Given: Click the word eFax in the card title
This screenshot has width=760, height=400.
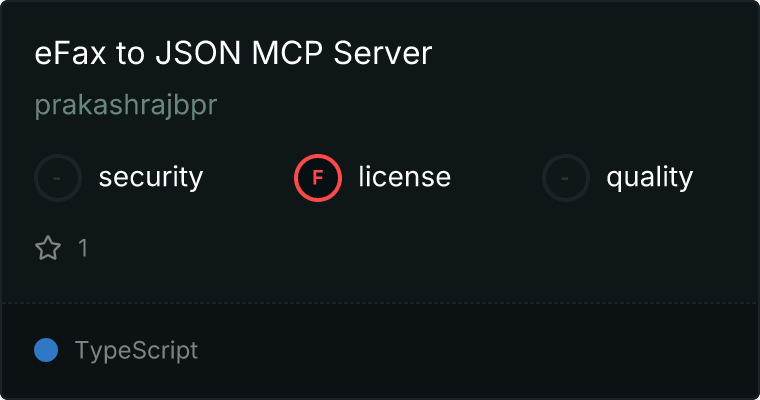Looking at the screenshot, I should point(70,53).
